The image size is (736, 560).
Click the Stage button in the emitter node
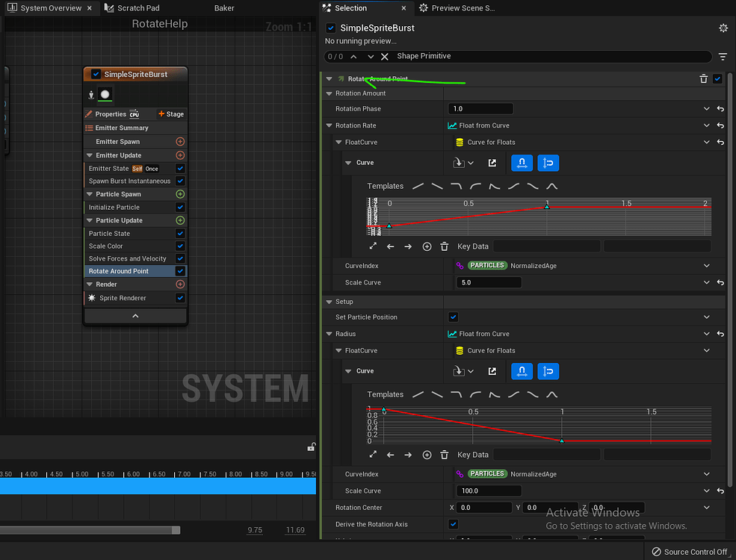[x=170, y=114]
